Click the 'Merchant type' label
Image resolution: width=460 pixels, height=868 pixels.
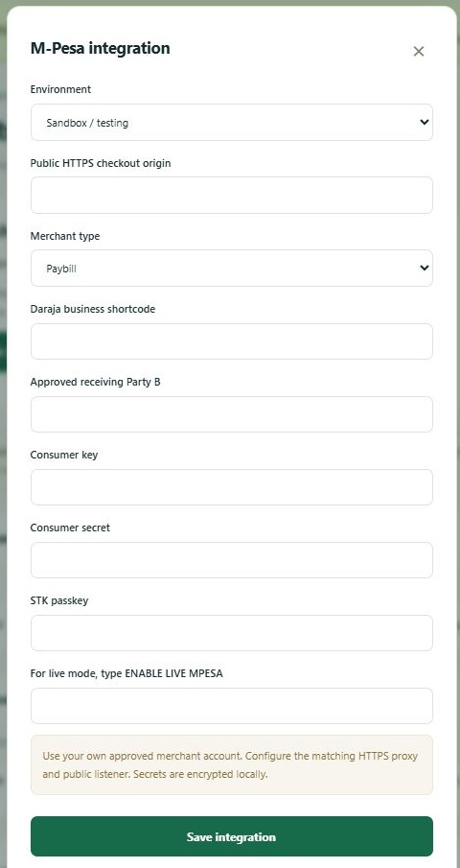click(x=65, y=236)
